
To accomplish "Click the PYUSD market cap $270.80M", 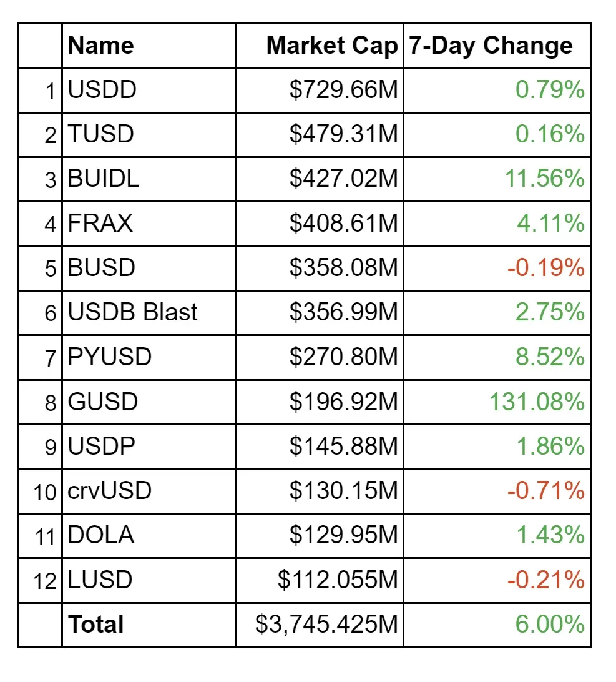I will (343, 357).
